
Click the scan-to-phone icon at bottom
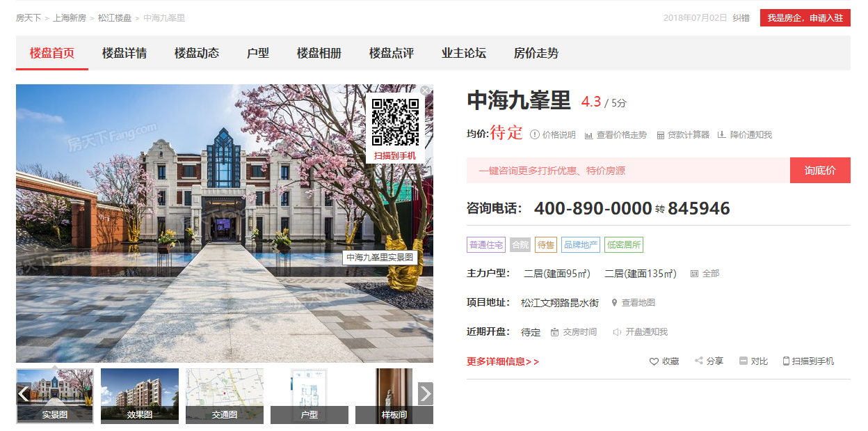tap(786, 361)
